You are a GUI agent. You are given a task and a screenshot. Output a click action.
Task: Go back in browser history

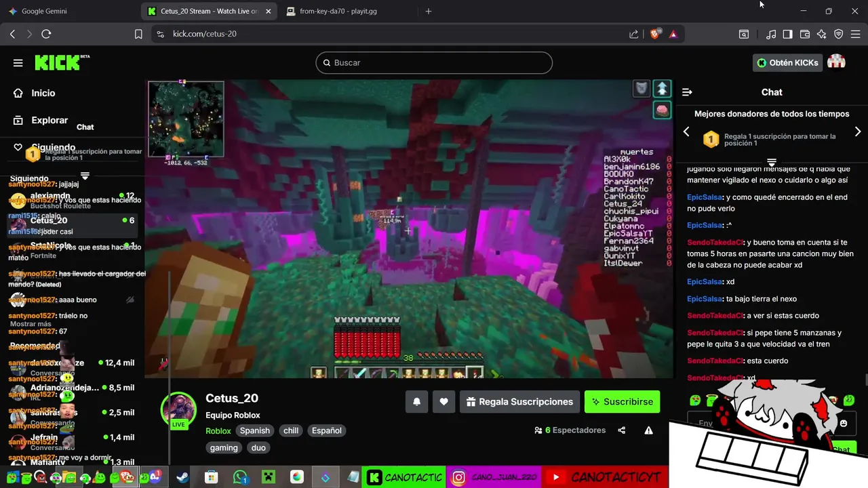[12, 34]
